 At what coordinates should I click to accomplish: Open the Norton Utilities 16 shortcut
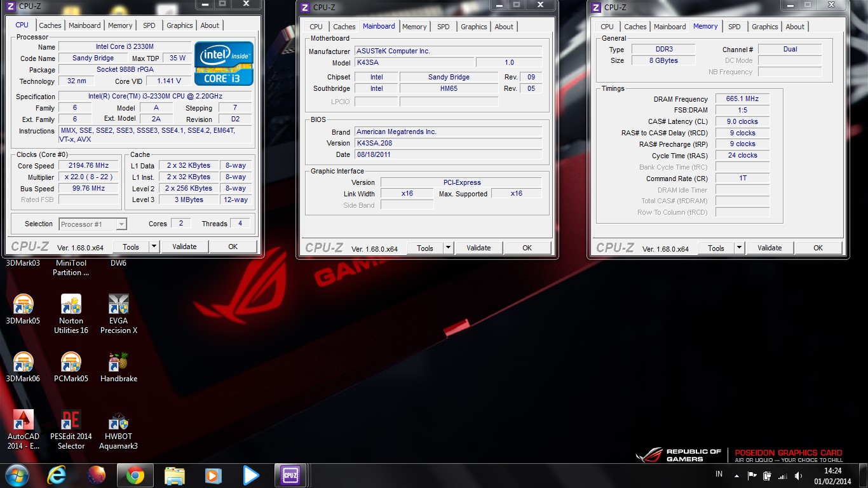[71, 314]
